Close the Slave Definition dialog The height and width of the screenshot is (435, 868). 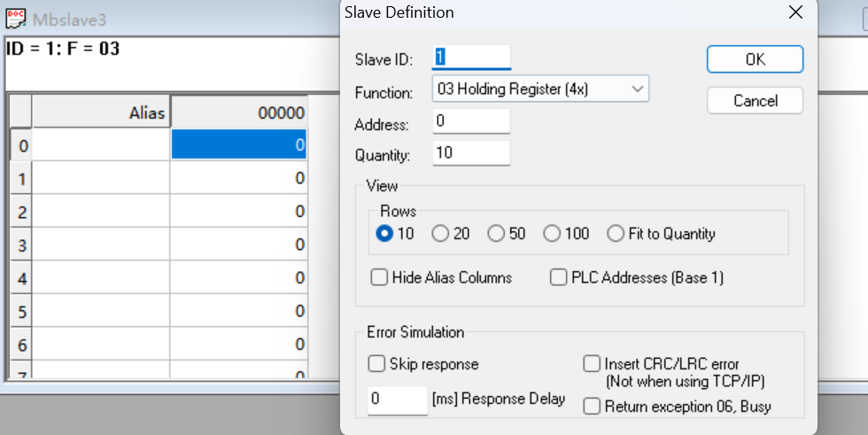pos(796,12)
